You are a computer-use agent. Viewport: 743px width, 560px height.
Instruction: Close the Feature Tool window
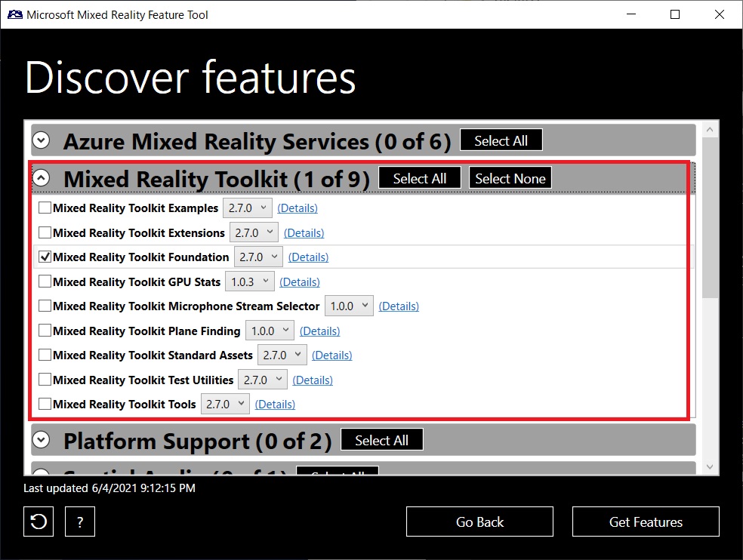click(720, 14)
